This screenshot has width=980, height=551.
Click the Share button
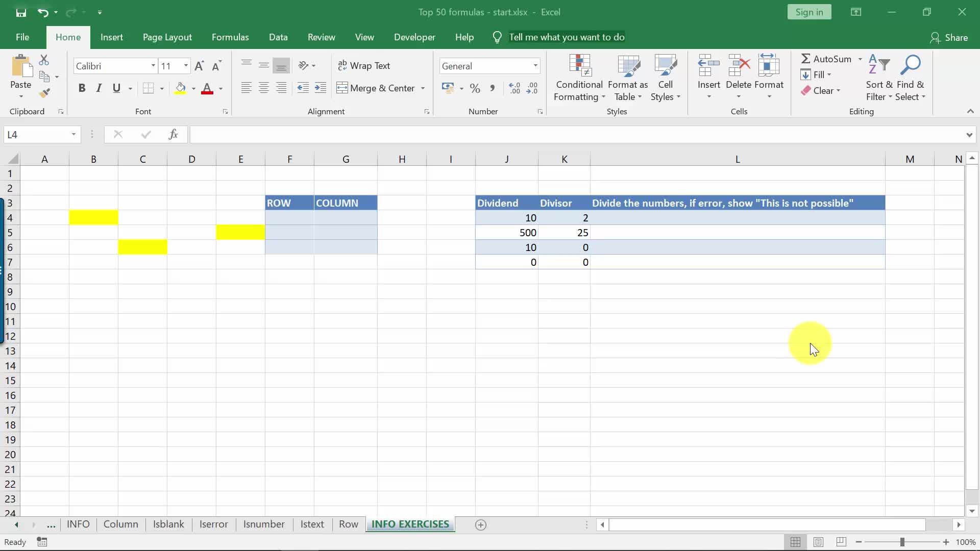point(949,37)
